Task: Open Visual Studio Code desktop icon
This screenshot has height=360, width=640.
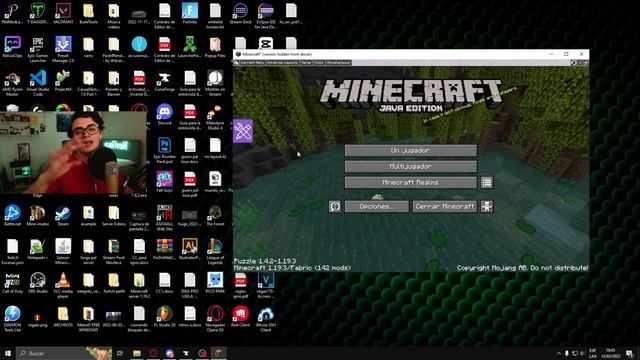Action: 38,83
